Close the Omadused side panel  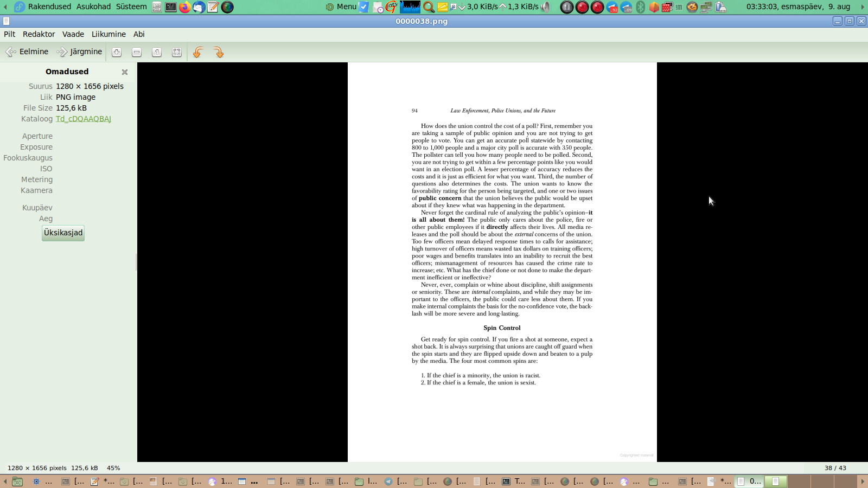coord(125,72)
